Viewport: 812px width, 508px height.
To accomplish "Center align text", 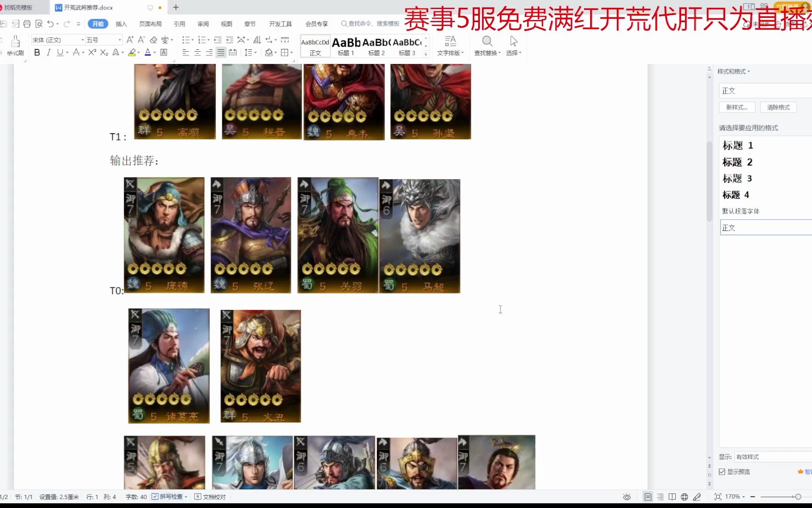I will click(197, 53).
